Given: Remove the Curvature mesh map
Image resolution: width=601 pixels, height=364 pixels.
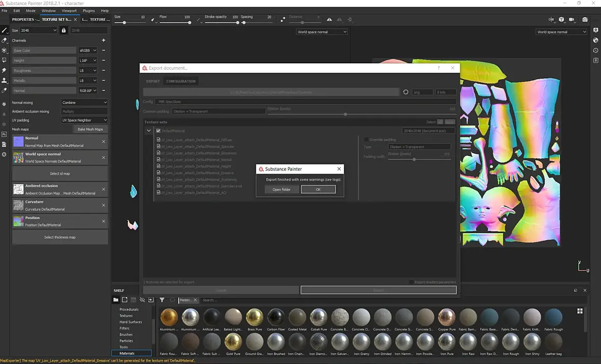Looking at the screenshot, I should [103, 205].
